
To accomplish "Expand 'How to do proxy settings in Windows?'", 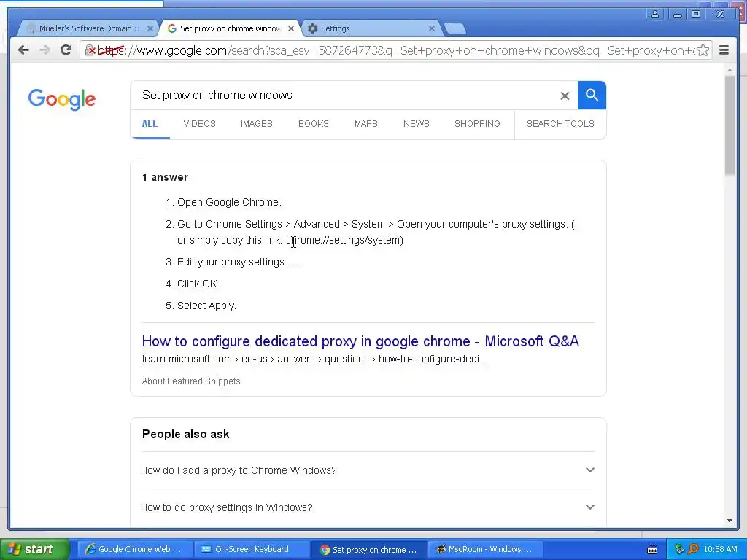I will tap(368, 507).
